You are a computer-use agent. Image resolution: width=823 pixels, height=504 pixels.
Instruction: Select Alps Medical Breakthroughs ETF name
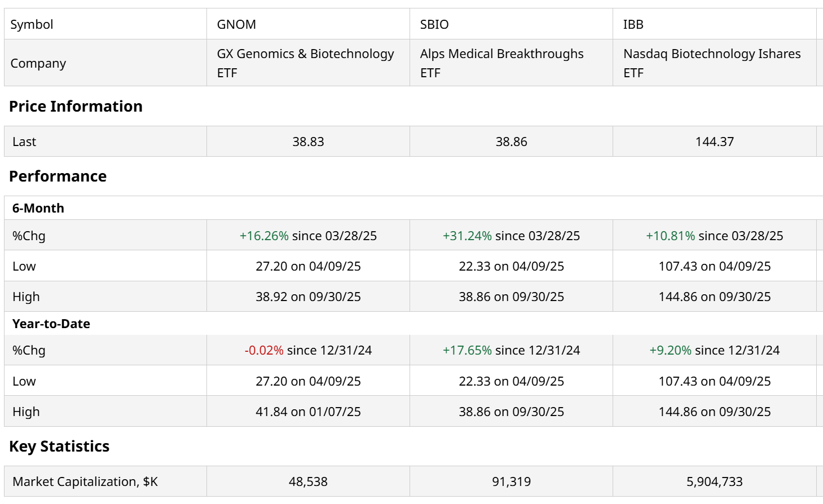point(501,63)
